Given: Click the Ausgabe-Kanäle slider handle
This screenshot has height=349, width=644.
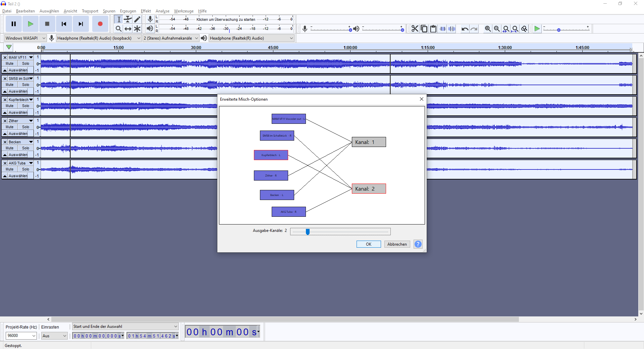Looking at the screenshot, I should coord(308,232).
